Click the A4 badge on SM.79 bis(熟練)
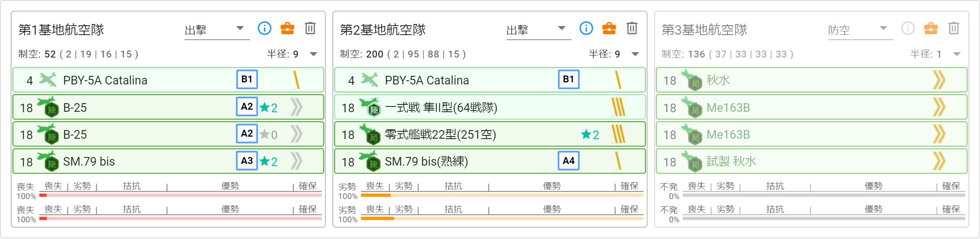This screenshot has height=239, width=980. (x=569, y=161)
